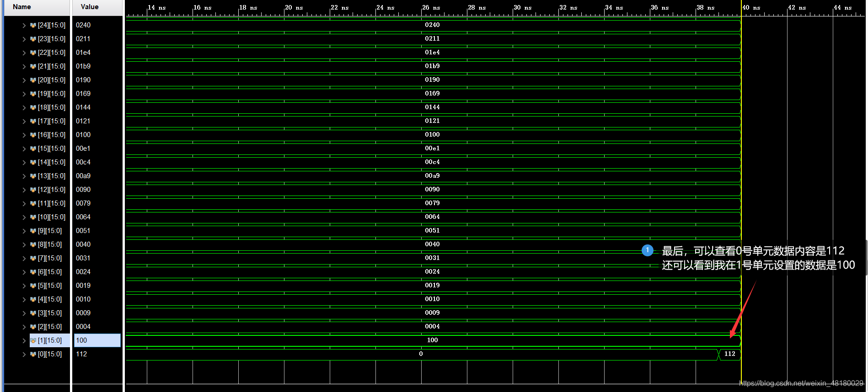Click value 01e4 in Value column
Viewport: 868px width, 392px height.
pyautogui.click(x=83, y=53)
